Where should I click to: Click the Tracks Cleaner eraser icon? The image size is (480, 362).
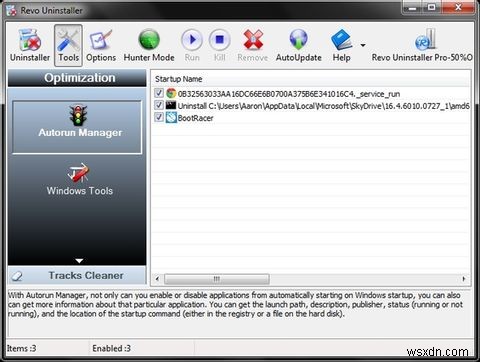[x=17, y=276]
